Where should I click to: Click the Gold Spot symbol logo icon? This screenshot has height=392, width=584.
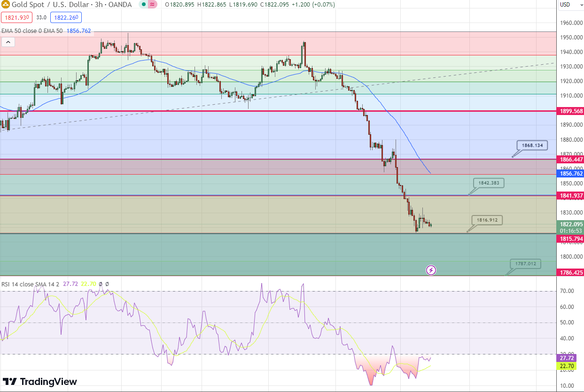pyautogui.click(x=6, y=5)
